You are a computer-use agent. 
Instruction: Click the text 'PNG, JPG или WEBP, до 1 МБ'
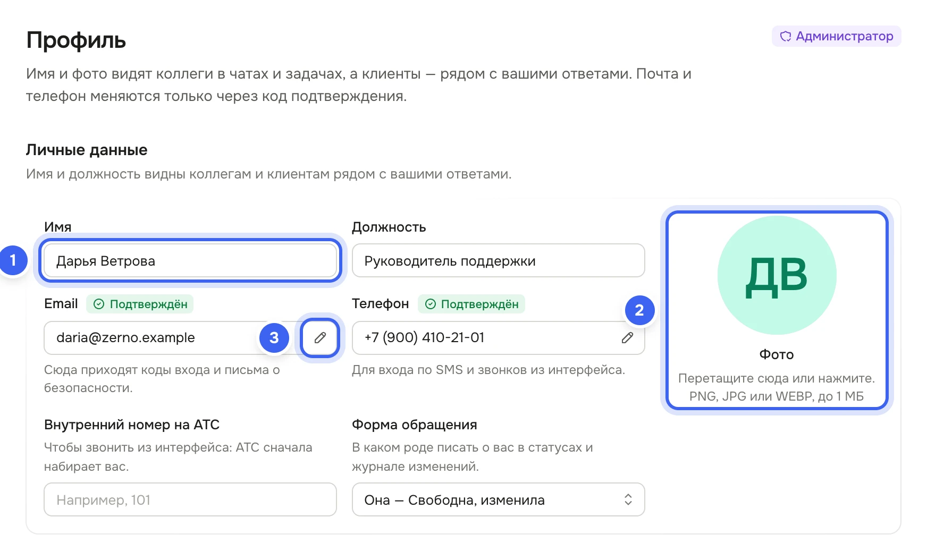point(777,396)
